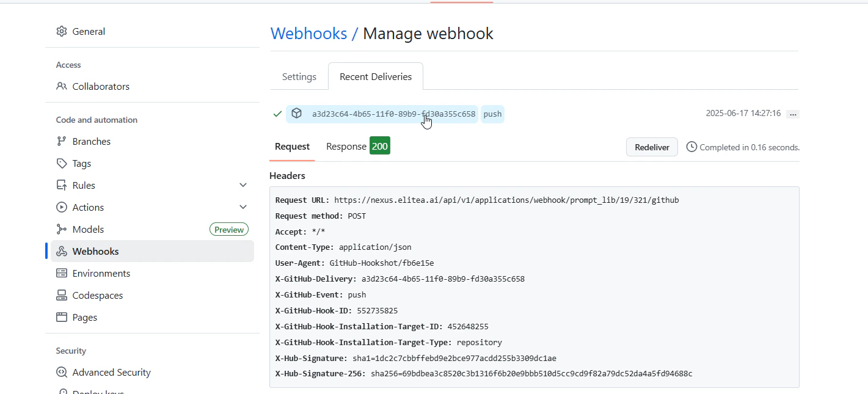Expand the Rules section chevron
868x394 pixels.
pos(243,184)
